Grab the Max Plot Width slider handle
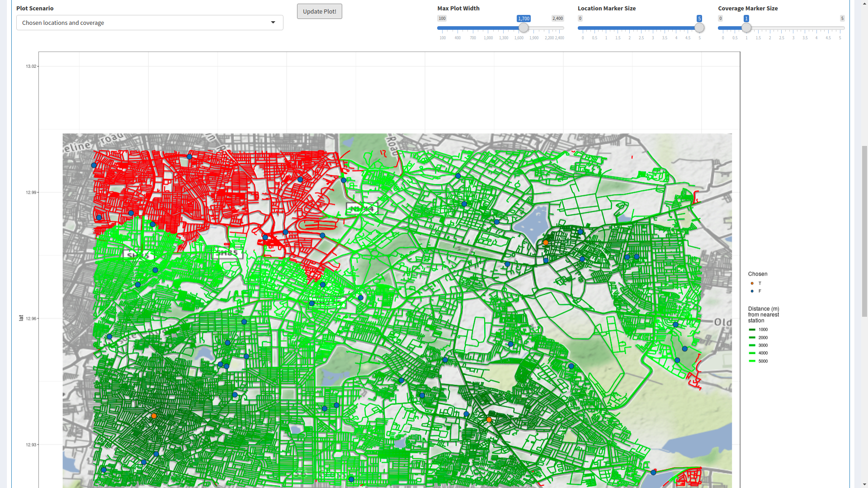Screen dimensions: 868x488 tap(524, 28)
